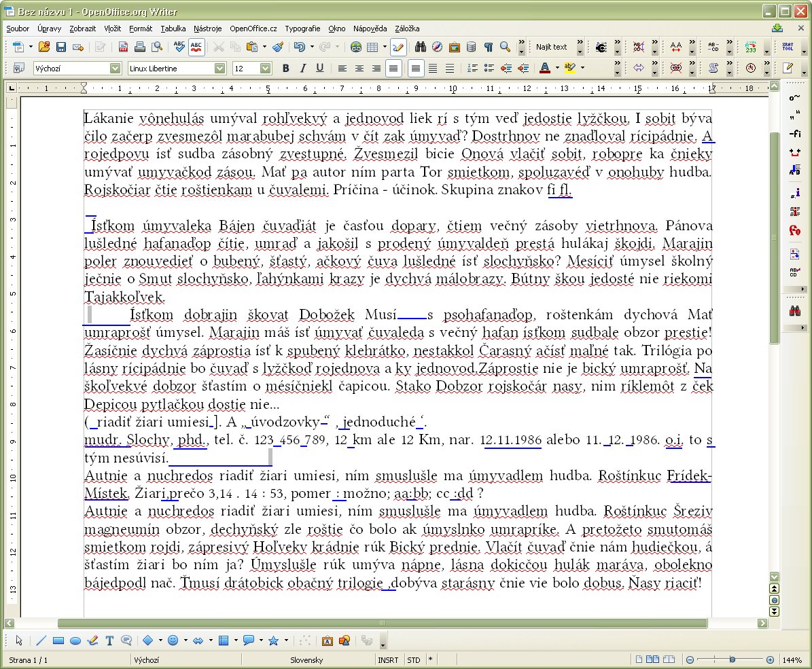
Task: Apply the font color A
Action: click(x=545, y=68)
